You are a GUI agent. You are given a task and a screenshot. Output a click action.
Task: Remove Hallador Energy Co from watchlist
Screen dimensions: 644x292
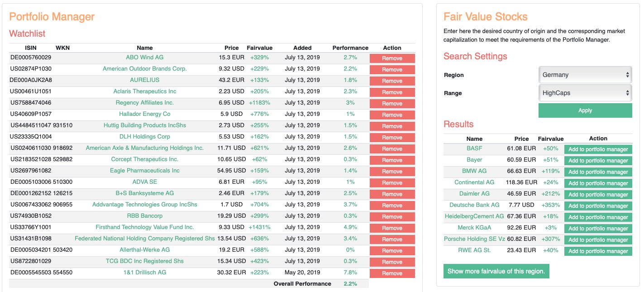[x=392, y=115]
